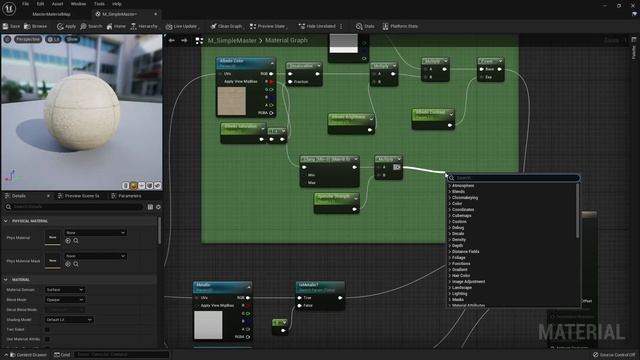This screenshot has height=360, width=640.
Task: Open the Blend Mode dropdown
Action: 65,300
